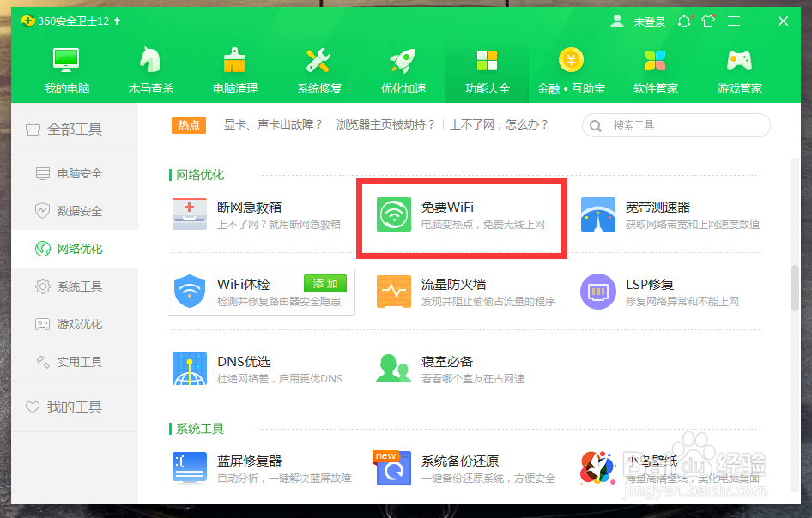Add WiFi体检 with the 添加 button
Image resolution: width=812 pixels, height=518 pixels.
click(324, 282)
